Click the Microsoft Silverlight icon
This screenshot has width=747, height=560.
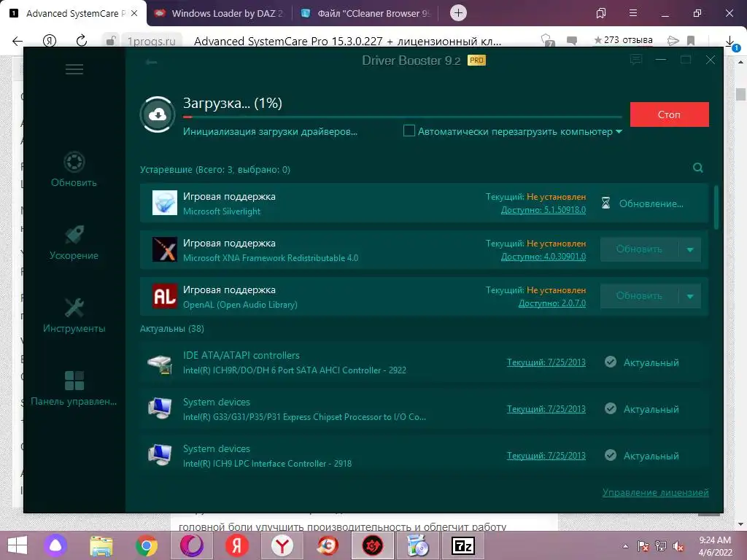point(164,203)
